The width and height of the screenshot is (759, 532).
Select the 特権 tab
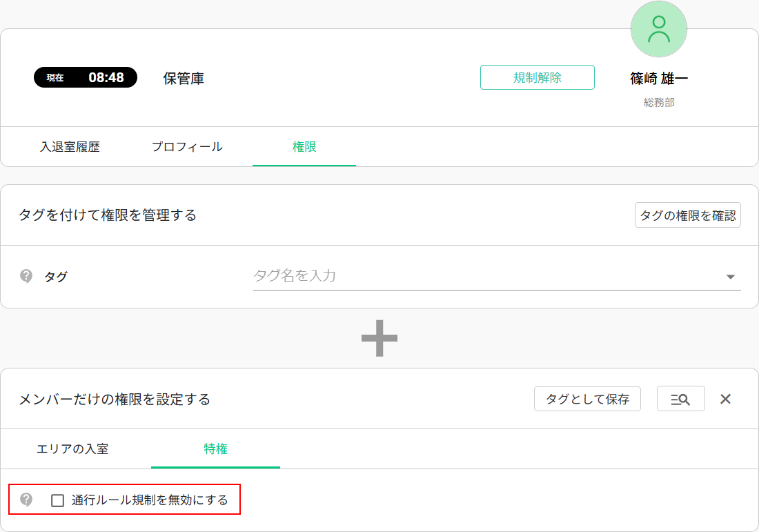215,449
